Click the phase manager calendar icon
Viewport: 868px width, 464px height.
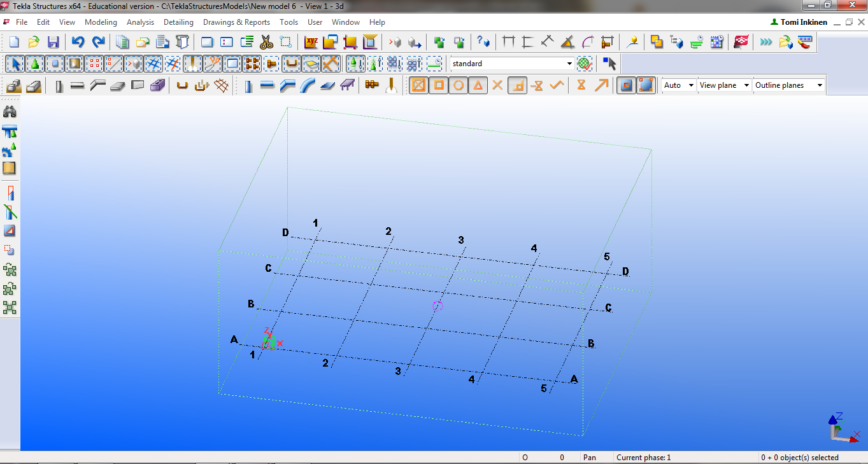(717, 43)
